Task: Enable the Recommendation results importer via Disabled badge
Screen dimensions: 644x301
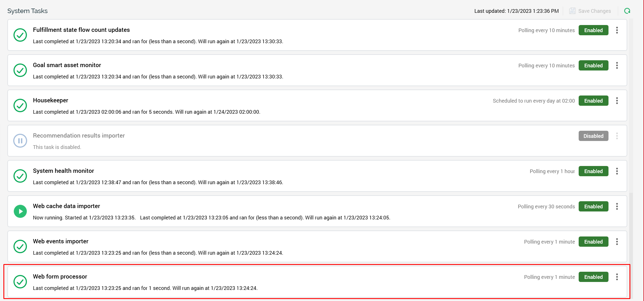Action: [x=593, y=136]
